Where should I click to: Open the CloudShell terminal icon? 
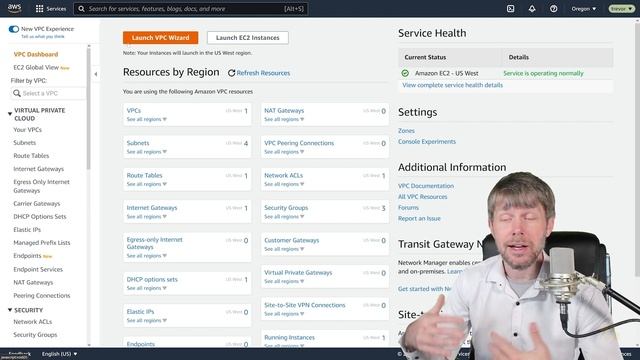pyautogui.click(x=510, y=9)
